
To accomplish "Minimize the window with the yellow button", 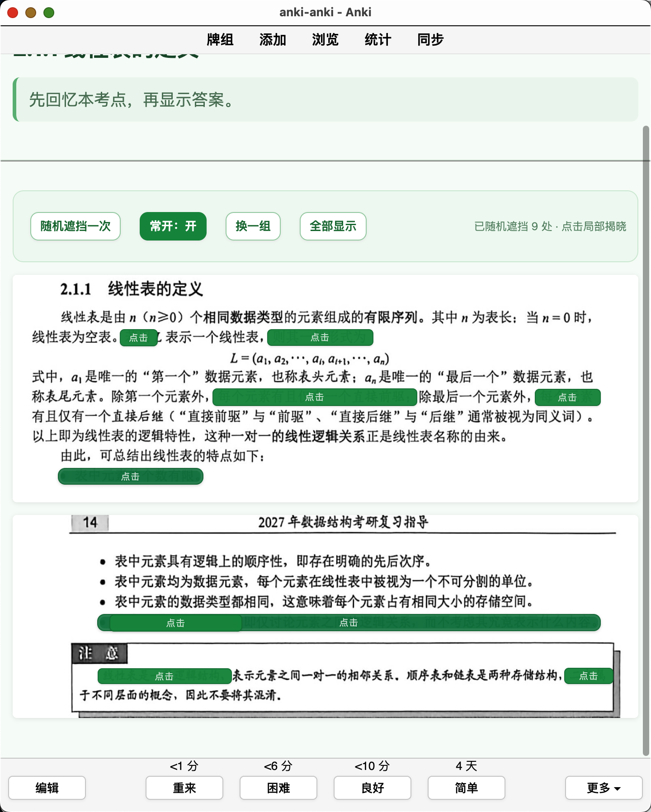I will coord(31,13).
